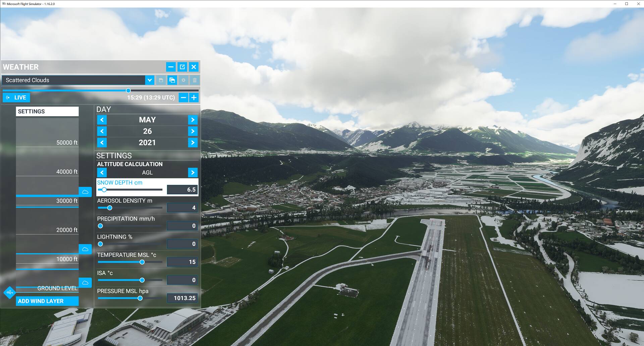This screenshot has height=346, width=644.
Task: Go to next year after 2021
Action: pos(193,143)
